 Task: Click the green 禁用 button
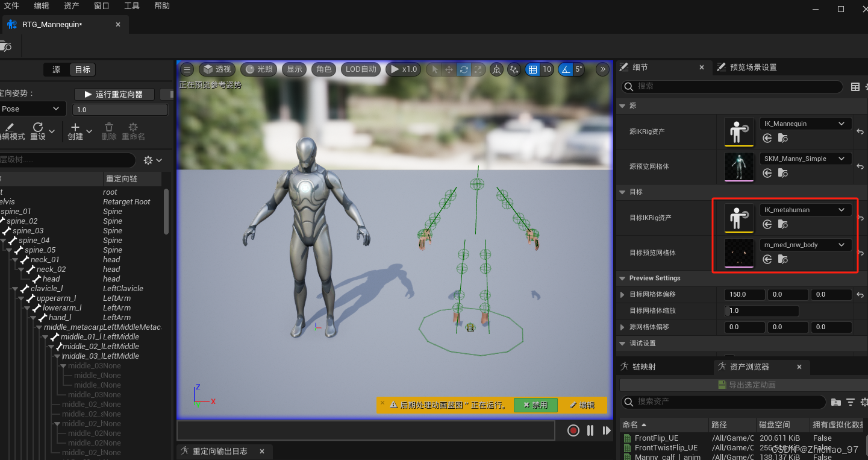(x=535, y=405)
